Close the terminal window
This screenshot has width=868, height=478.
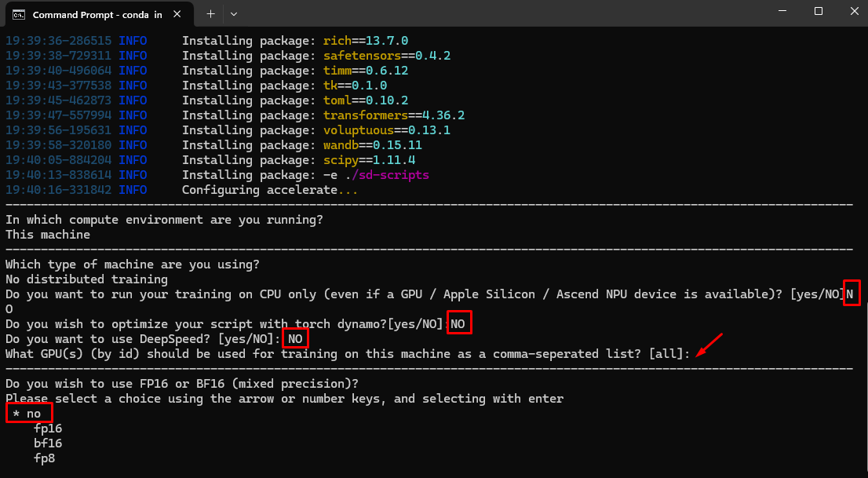(852, 12)
